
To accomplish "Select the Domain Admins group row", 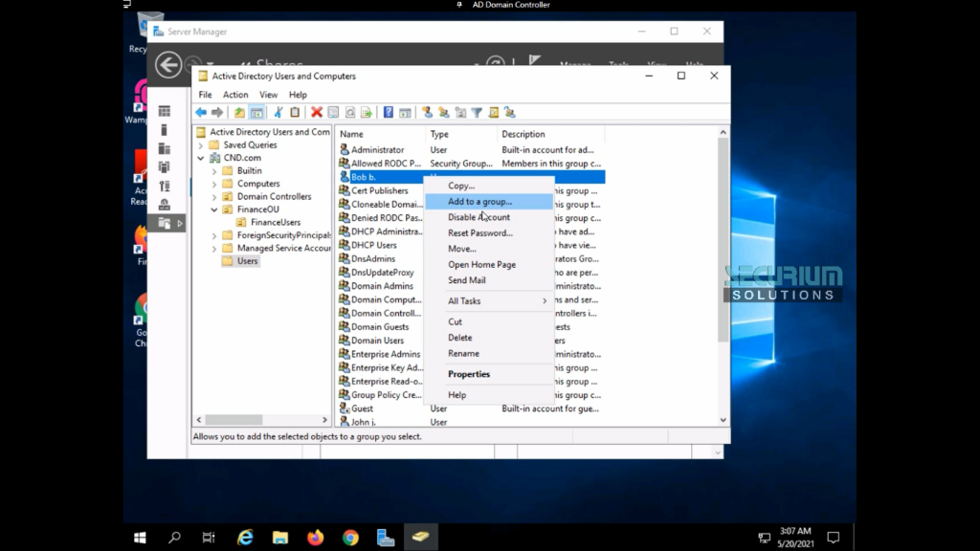I will coord(381,286).
